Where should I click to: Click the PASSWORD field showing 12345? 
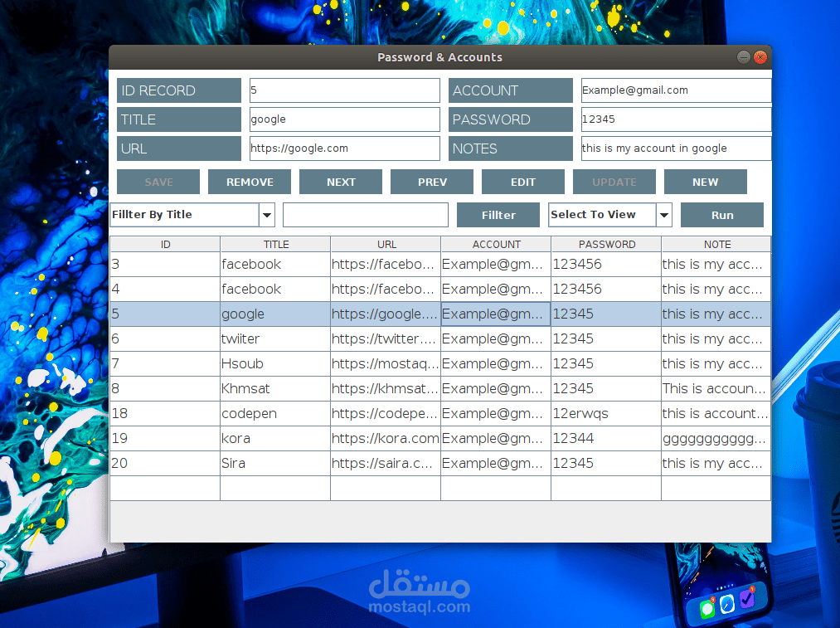pyautogui.click(x=676, y=119)
